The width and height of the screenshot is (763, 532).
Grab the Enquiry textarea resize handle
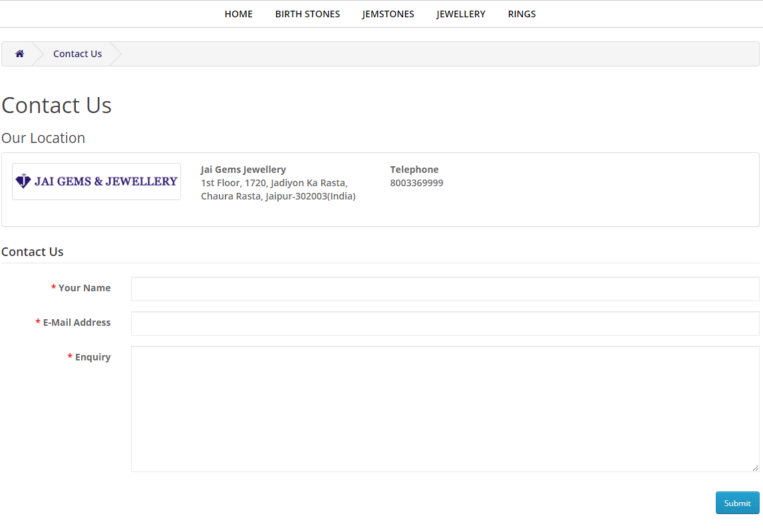pos(755,468)
